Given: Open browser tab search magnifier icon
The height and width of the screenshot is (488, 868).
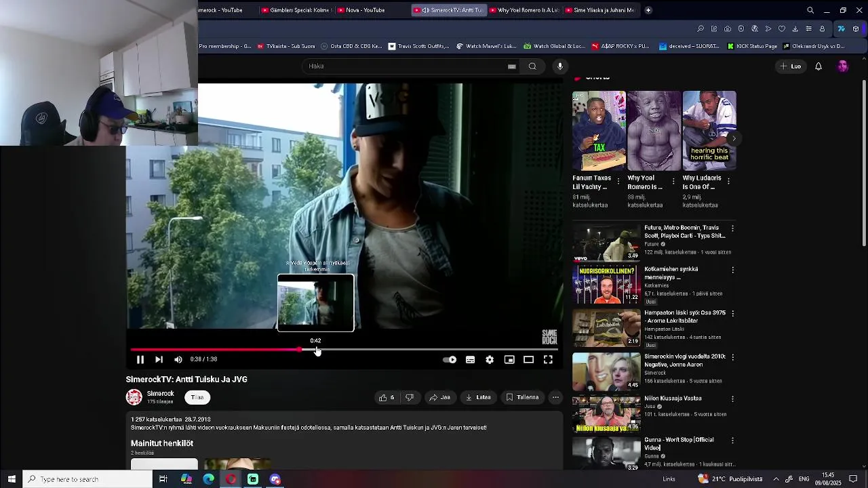Looking at the screenshot, I should click(810, 10).
